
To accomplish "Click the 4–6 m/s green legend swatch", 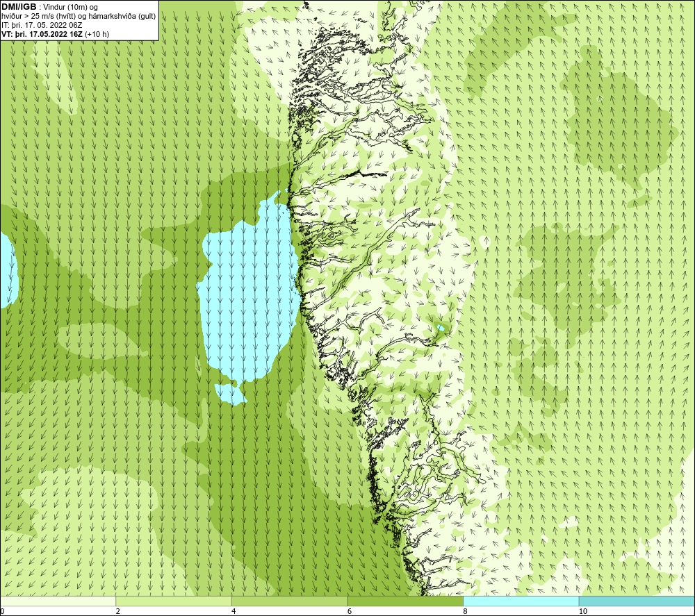I will tap(289, 601).
